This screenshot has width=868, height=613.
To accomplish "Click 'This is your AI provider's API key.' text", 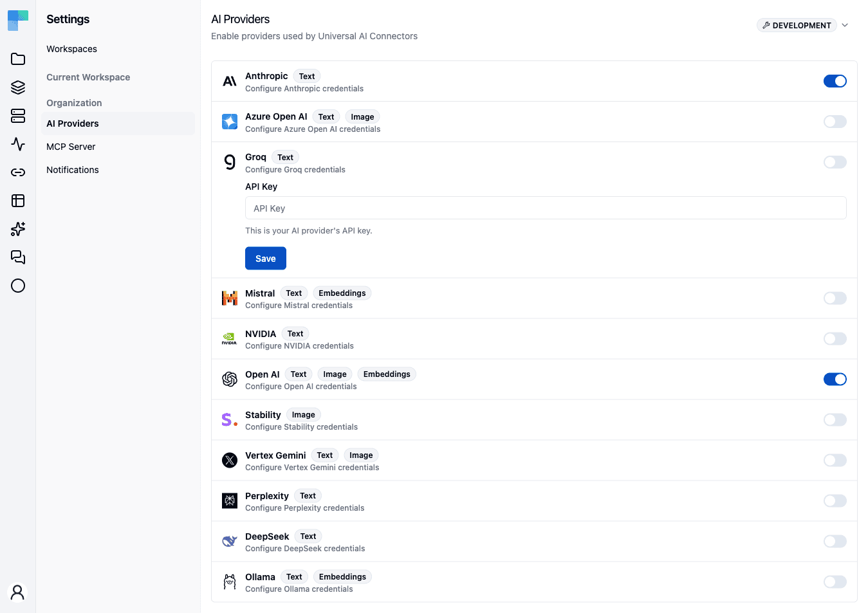I will 309,231.
